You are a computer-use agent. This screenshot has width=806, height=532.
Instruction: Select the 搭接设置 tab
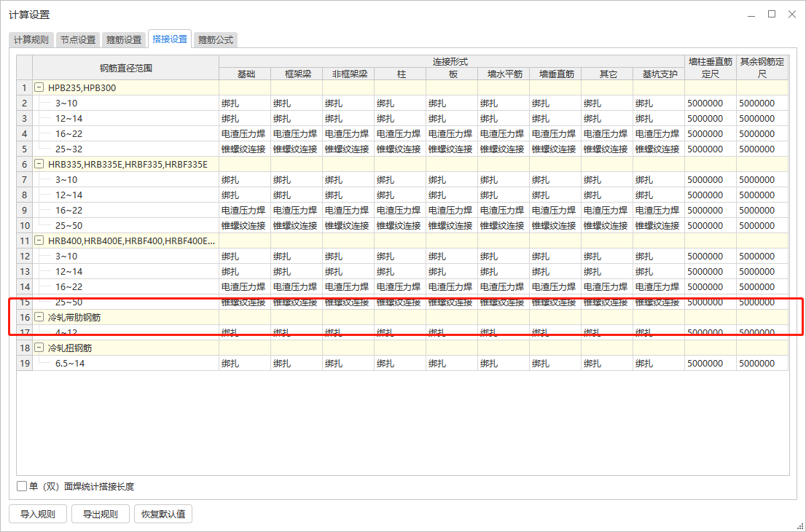point(170,39)
